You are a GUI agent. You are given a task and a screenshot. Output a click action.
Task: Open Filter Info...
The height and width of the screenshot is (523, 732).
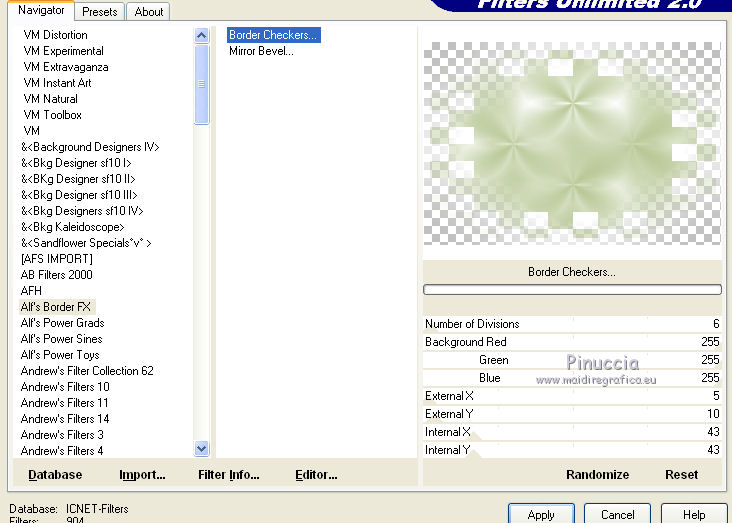[228, 474]
